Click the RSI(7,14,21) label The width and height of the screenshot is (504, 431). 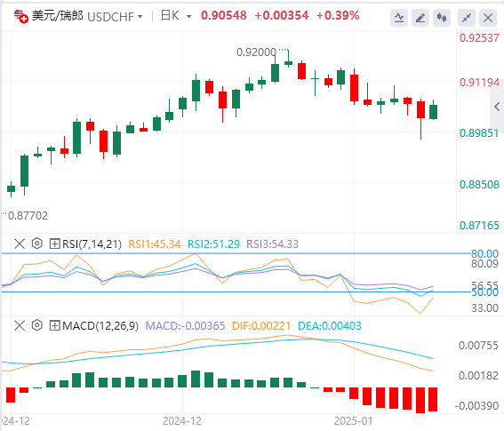point(92,244)
